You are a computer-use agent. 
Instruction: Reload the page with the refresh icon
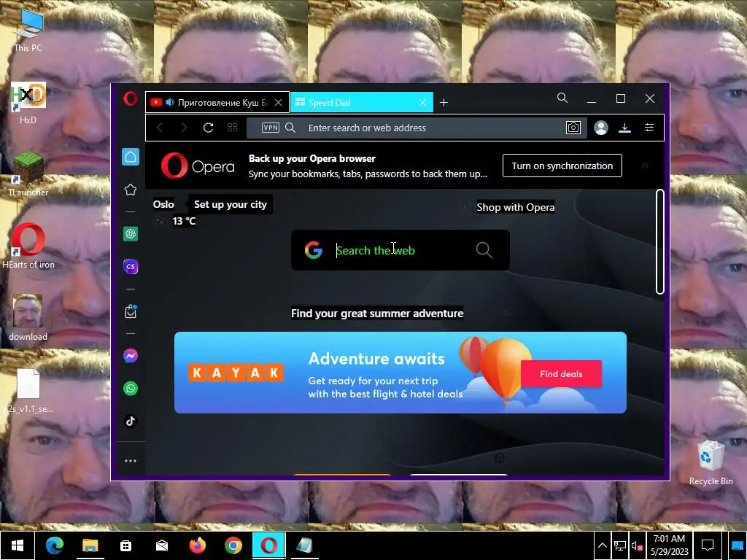click(208, 128)
